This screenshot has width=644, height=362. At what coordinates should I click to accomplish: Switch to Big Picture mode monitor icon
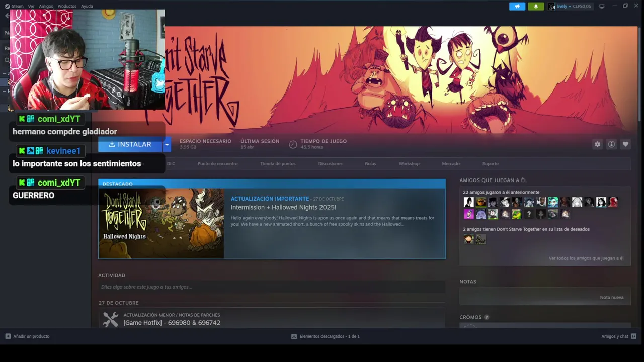point(602,6)
